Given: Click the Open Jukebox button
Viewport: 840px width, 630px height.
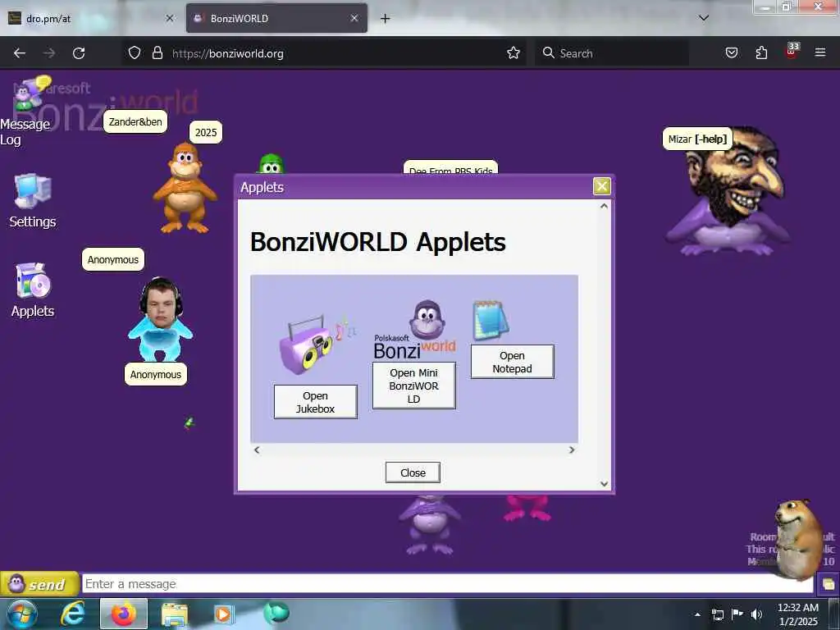Looking at the screenshot, I should pos(316,402).
